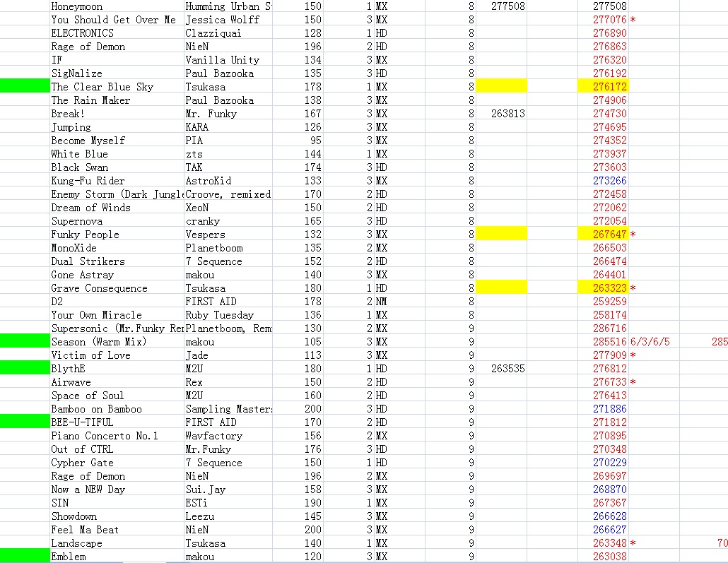Select blue score 266627
The height and width of the screenshot is (563, 728).
603,530
